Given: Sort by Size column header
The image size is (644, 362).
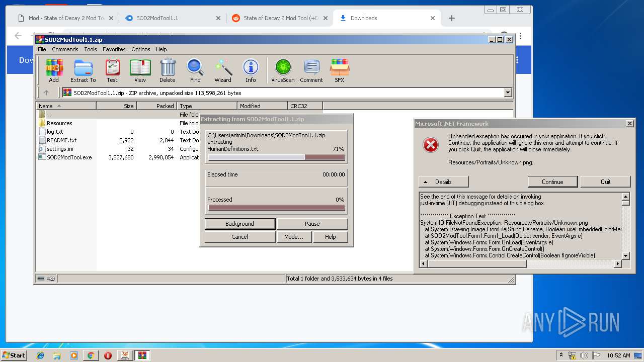Looking at the screenshot, I should pos(116,106).
